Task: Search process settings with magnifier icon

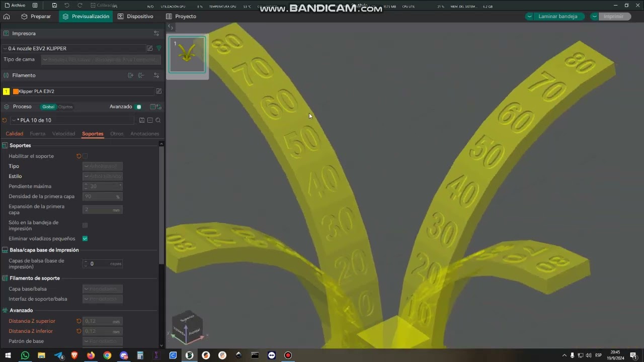Action: point(158,120)
